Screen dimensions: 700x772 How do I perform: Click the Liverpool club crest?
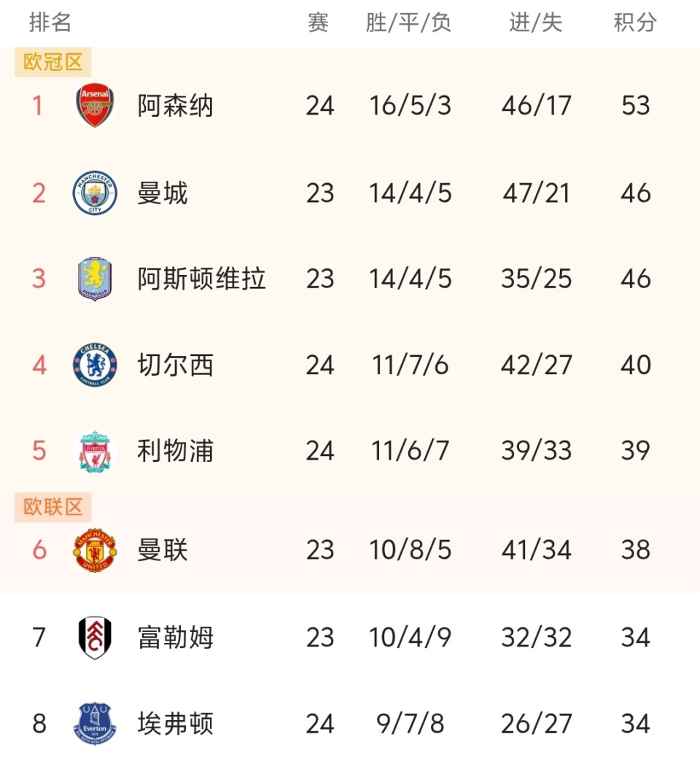(95, 451)
